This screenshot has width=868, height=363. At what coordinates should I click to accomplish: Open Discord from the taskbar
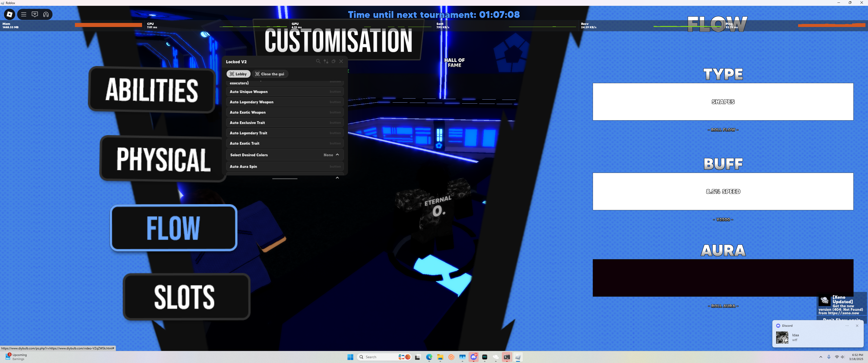click(473, 357)
